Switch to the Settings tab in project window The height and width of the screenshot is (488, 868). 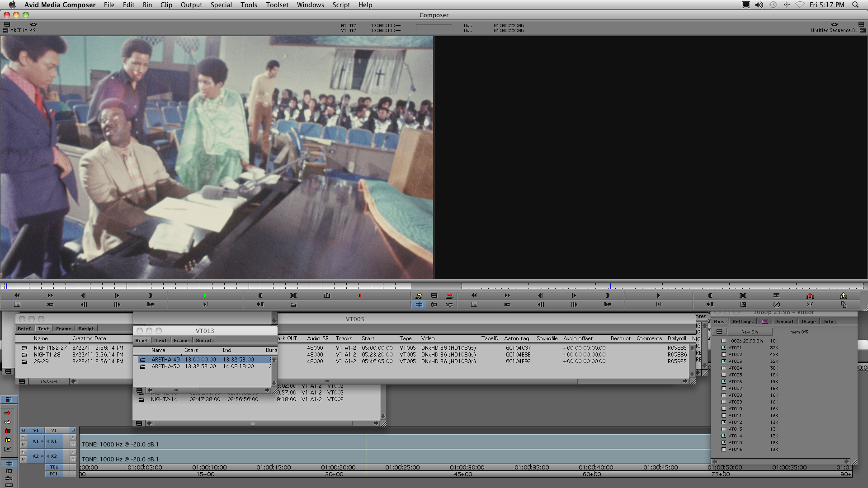pyautogui.click(x=742, y=322)
